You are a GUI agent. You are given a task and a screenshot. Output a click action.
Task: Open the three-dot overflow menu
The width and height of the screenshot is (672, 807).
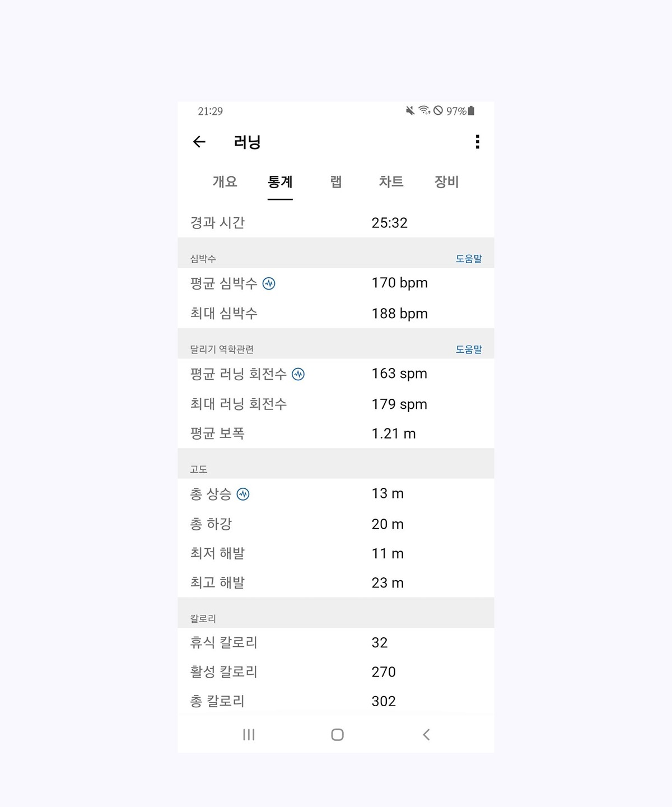[477, 142]
